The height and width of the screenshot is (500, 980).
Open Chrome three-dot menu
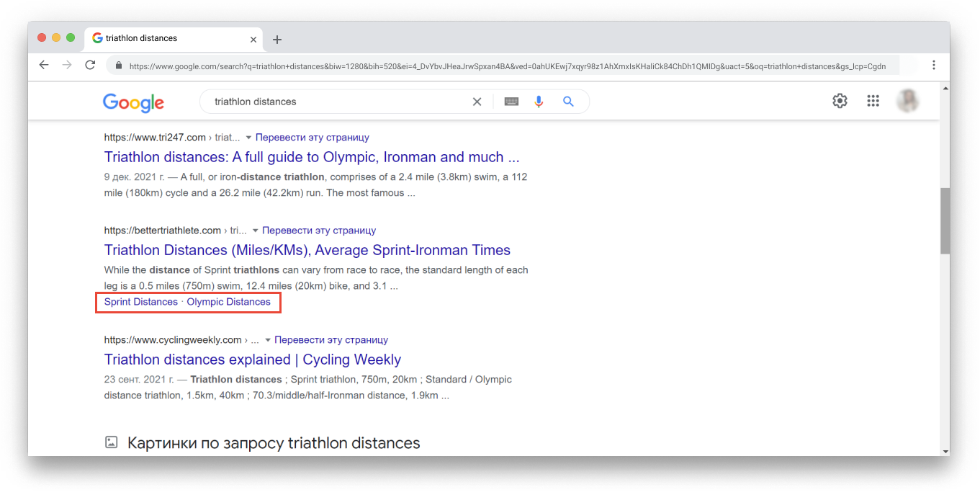click(x=933, y=65)
